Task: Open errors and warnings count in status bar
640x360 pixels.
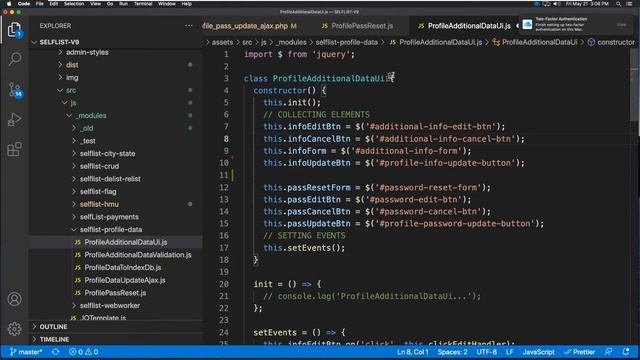Action: click(x=84, y=352)
